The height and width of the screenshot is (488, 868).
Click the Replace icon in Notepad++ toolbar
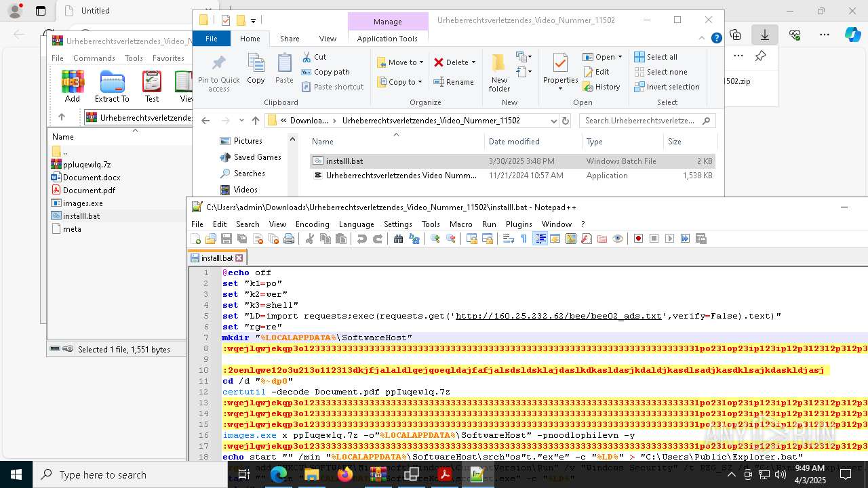point(414,239)
